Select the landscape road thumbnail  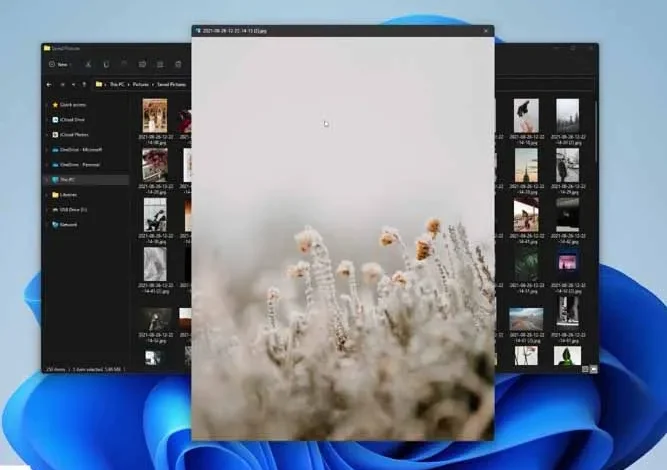click(526, 319)
